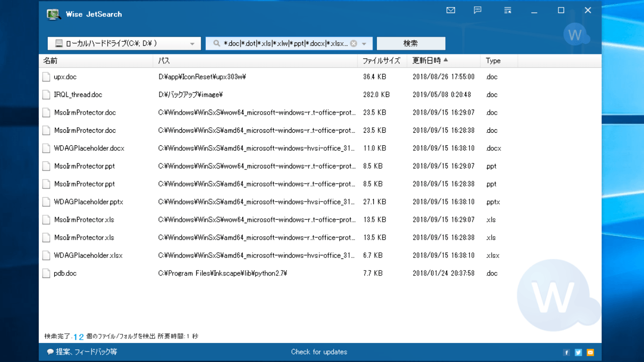Click the 検索 search button
This screenshot has width=644, height=362.
point(411,44)
